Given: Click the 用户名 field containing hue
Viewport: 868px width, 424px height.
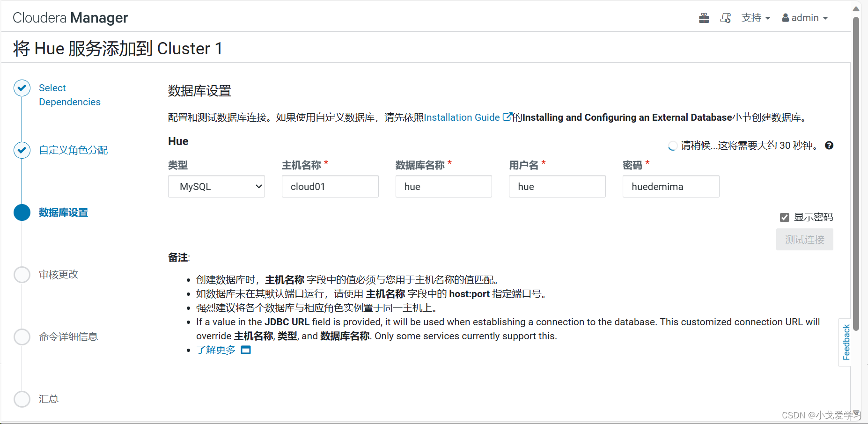Looking at the screenshot, I should pyautogui.click(x=557, y=186).
